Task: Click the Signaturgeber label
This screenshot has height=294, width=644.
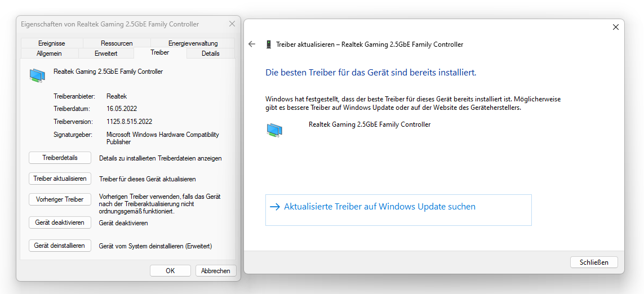Action: (x=73, y=134)
